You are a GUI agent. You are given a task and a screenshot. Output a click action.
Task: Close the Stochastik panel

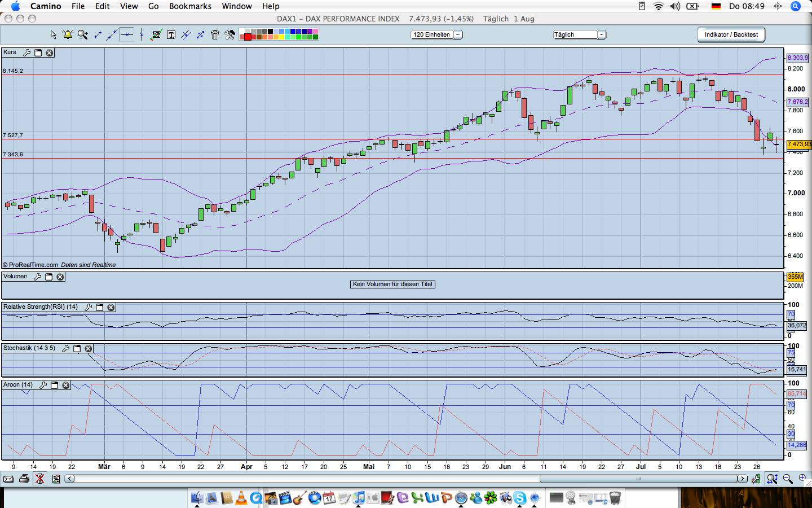point(89,349)
